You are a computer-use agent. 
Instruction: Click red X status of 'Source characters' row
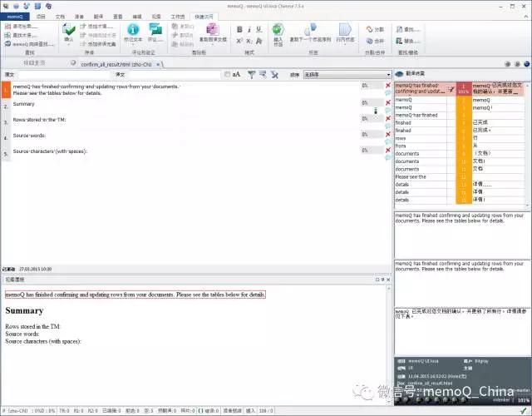point(388,150)
